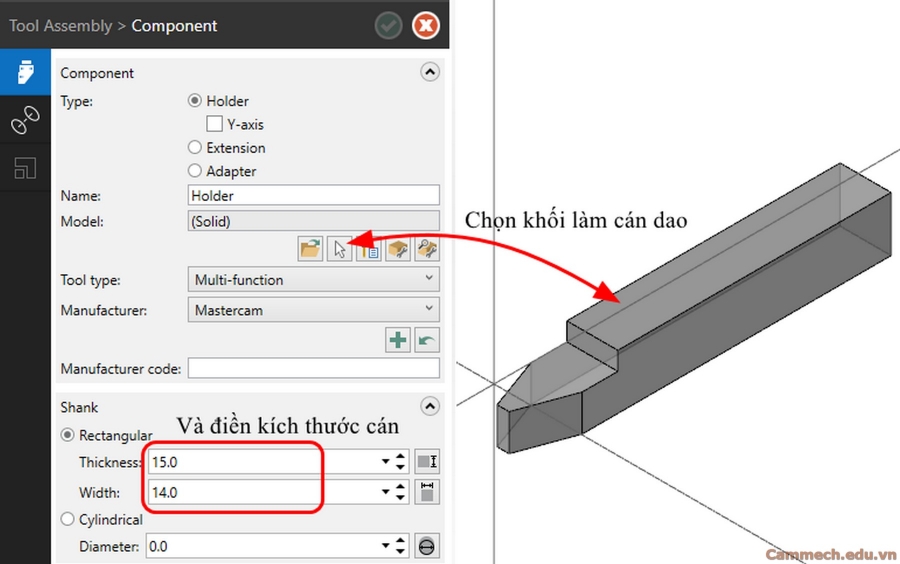This screenshot has width=900, height=564.
Task: Open the Width value dropdown arrow
Action: coord(385,492)
